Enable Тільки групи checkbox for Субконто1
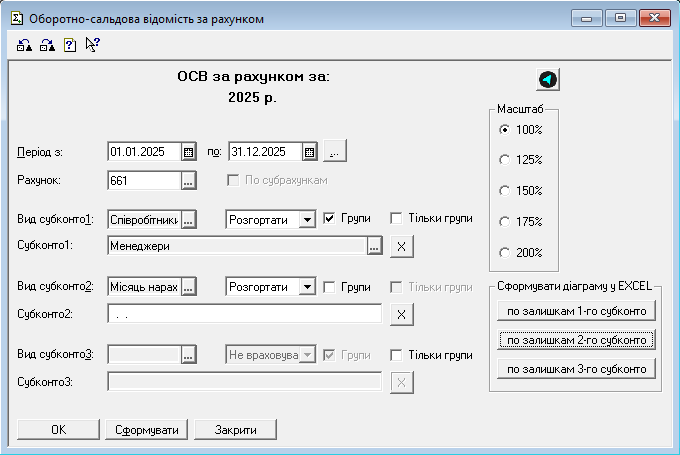The height and width of the screenshot is (455, 680). 396,218
